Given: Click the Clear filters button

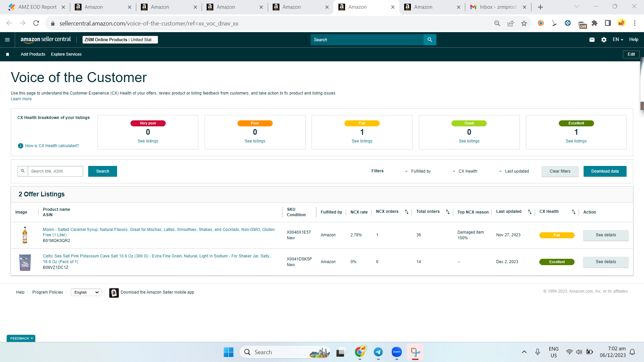Looking at the screenshot, I should (560, 171).
